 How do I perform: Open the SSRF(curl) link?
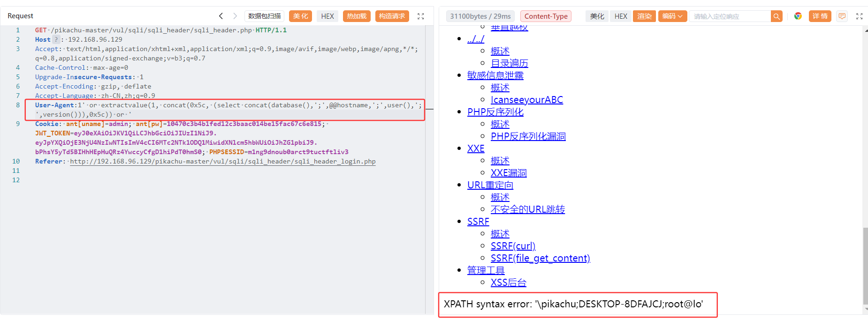(x=513, y=246)
